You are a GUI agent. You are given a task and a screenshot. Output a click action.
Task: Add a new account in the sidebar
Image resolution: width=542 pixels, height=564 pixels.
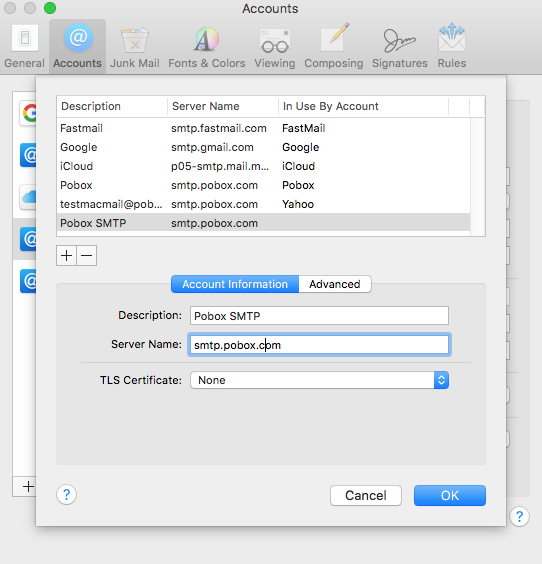(x=28, y=487)
